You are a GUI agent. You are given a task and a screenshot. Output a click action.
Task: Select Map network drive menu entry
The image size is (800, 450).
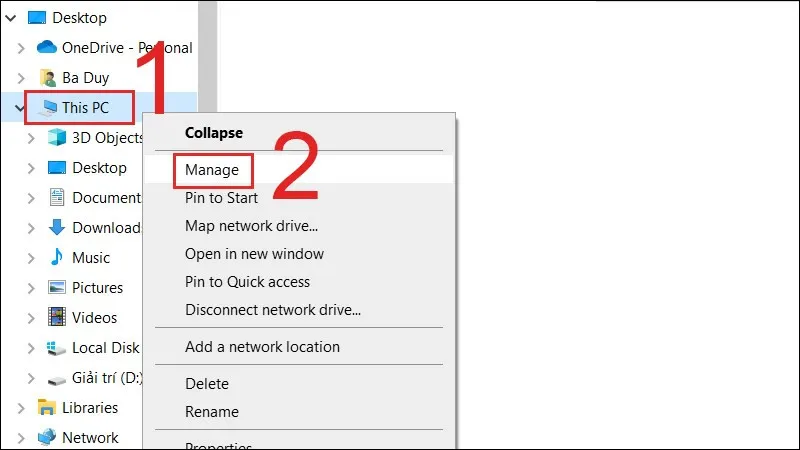pyautogui.click(x=251, y=226)
